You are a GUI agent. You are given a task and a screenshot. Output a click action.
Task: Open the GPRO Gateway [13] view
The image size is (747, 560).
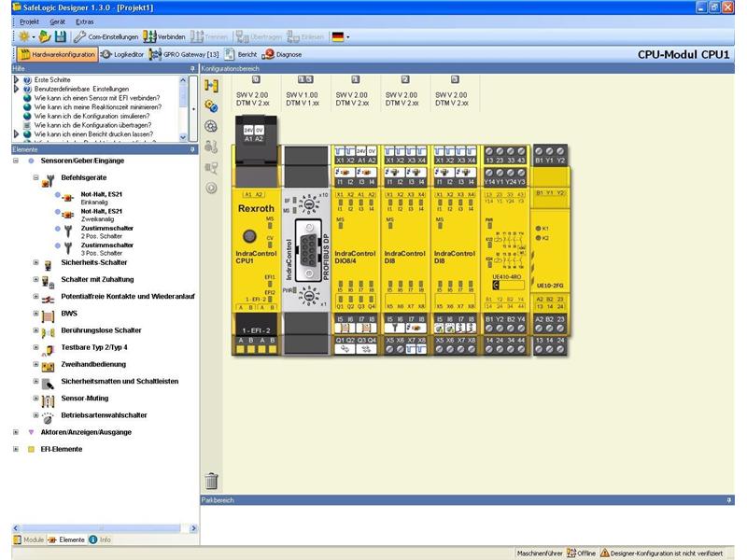click(x=184, y=55)
